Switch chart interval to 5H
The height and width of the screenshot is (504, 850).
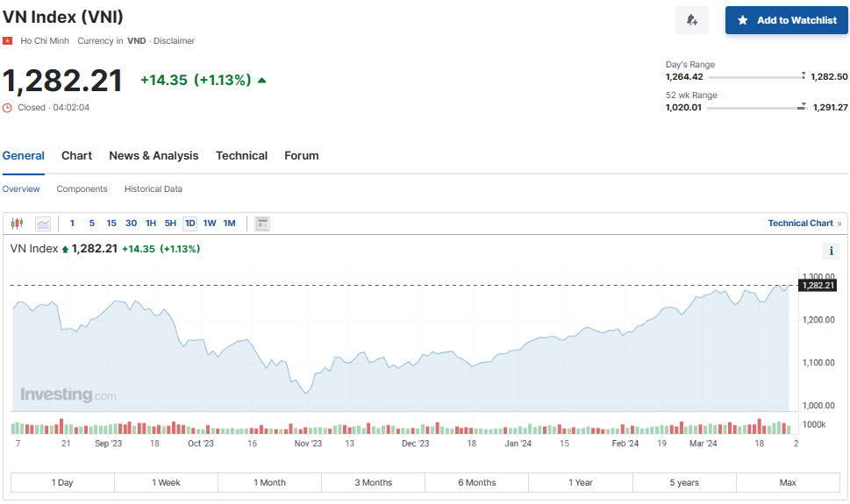[x=170, y=224]
